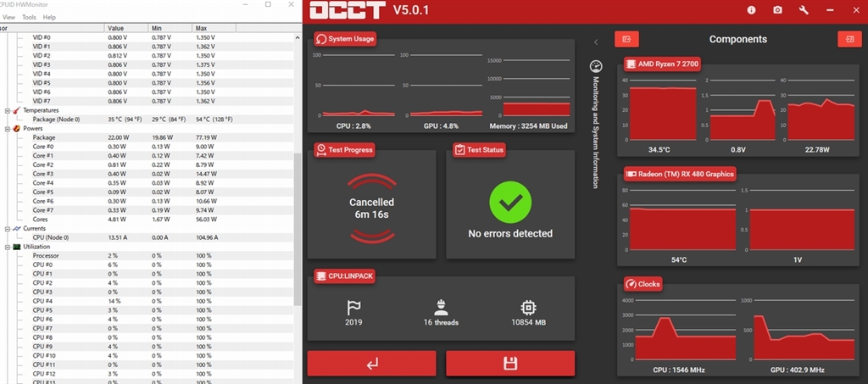Click the Min column header in HWMonitor
Viewport: 868px width, 384px height.
[x=170, y=28]
